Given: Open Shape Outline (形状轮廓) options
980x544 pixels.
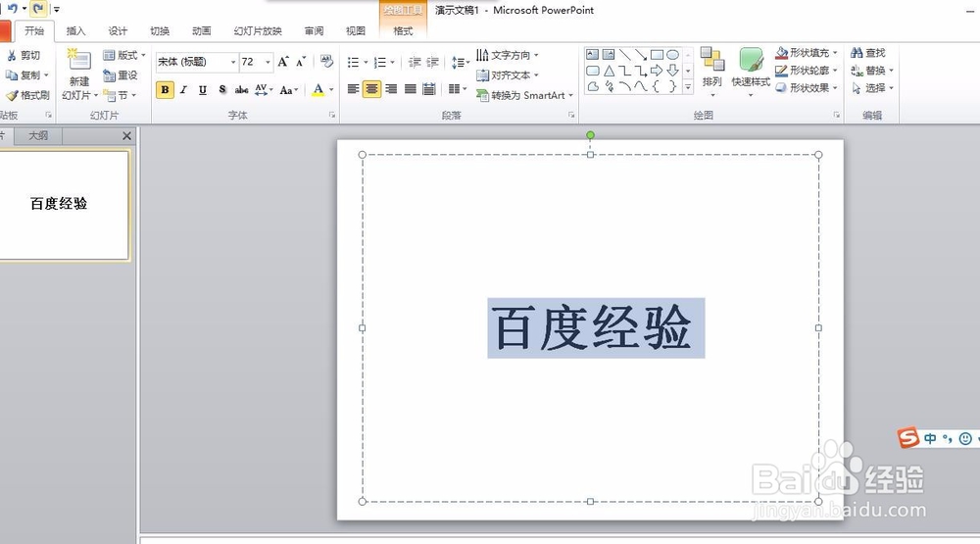Looking at the screenshot, I should 807,70.
